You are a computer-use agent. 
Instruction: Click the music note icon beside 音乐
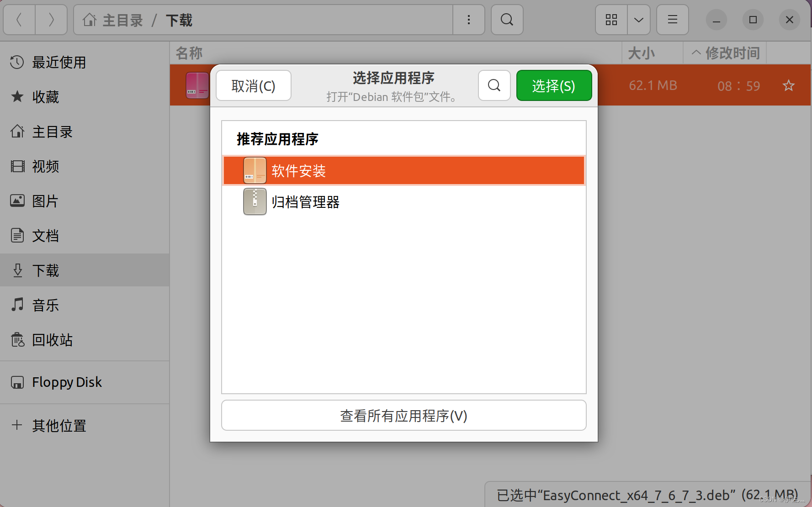(17, 304)
